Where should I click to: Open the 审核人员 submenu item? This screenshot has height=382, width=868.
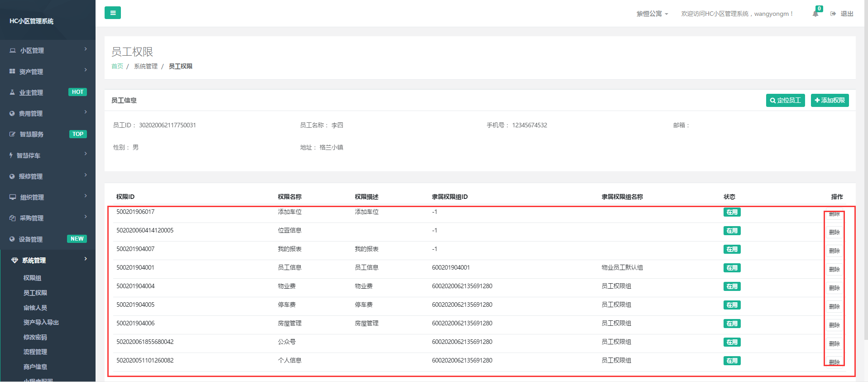click(x=35, y=308)
